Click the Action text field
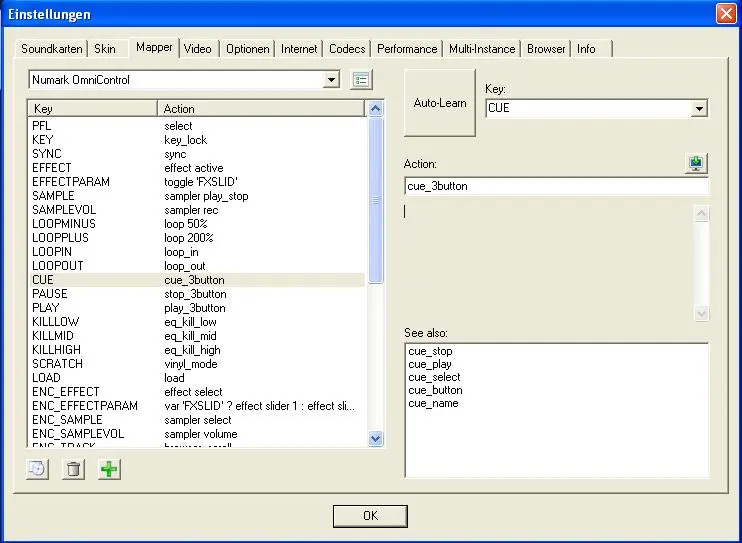Screen dimensions: 742x543 [556, 186]
